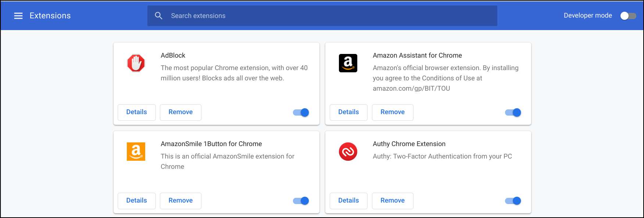The width and height of the screenshot is (644, 218).
Task: Remove the AmazonSmile 1Button extension
Action: click(180, 201)
